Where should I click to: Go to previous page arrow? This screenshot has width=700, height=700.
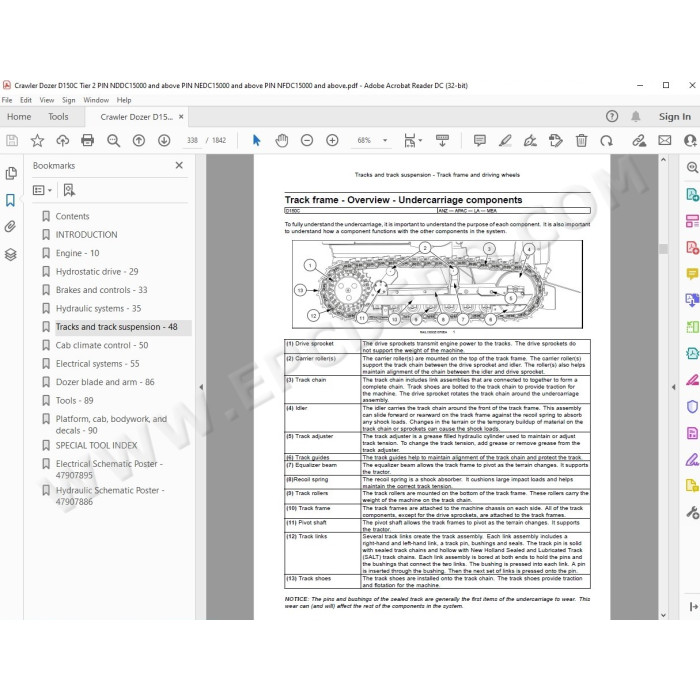click(x=139, y=141)
